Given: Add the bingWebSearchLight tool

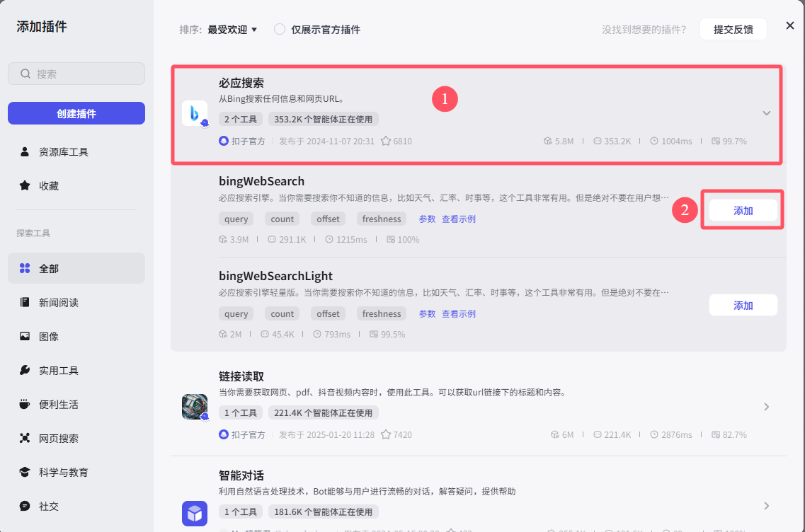Looking at the screenshot, I should (x=743, y=305).
